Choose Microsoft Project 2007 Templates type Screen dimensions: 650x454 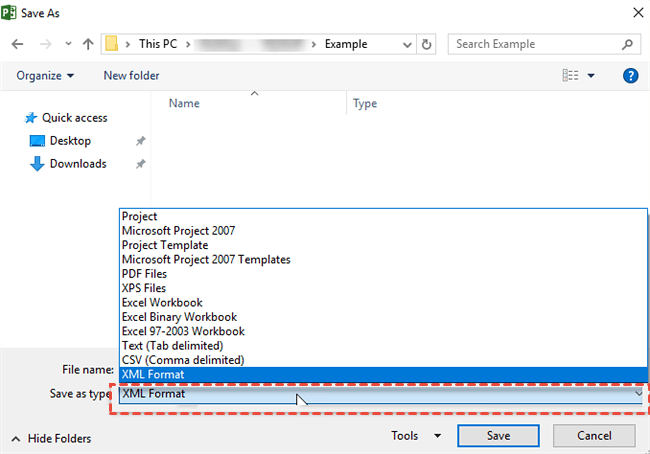[383, 260]
